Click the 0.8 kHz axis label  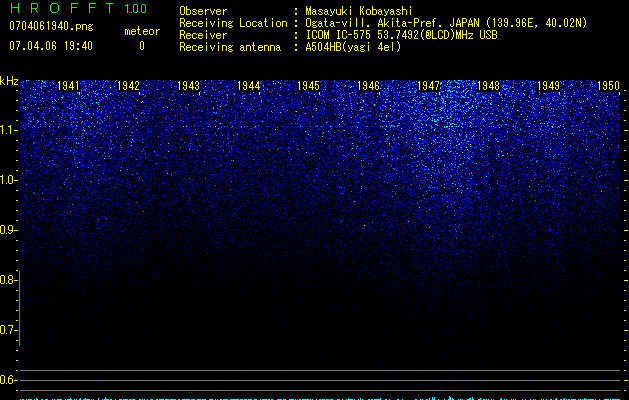click(x=8, y=280)
